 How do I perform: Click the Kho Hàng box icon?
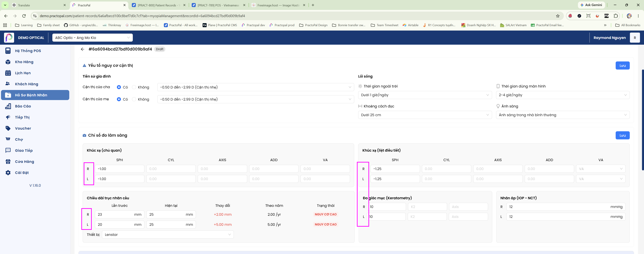tap(8, 62)
